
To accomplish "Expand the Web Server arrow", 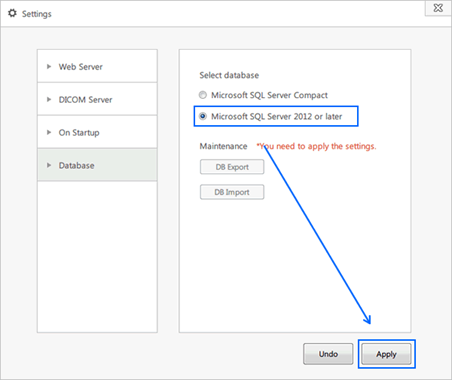I will tap(49, 67).
